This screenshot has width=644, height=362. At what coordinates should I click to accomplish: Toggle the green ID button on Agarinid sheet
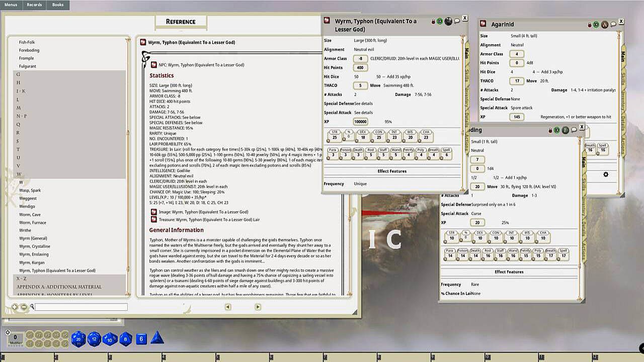tap(597, 24)
